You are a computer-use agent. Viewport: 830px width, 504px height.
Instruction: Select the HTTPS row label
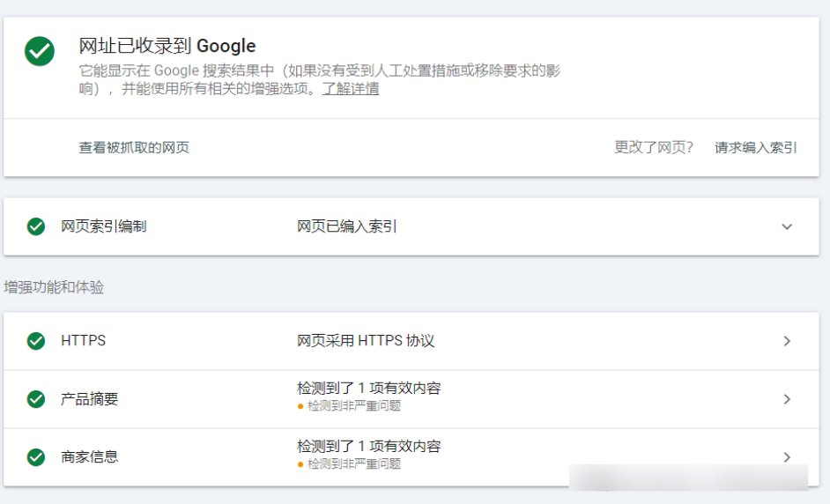pyautogui.click(x=83, y=341)
